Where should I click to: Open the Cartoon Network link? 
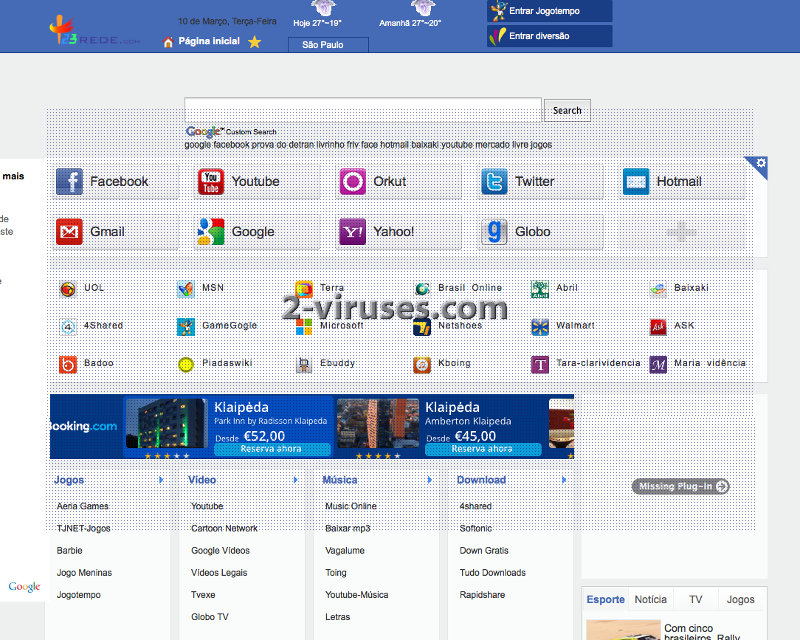click(224, 529)
